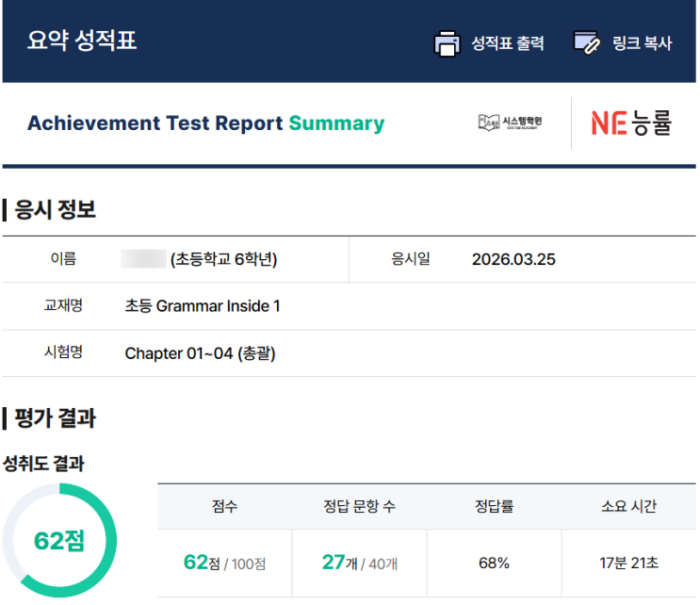Click the 시스템학원 academy logo
This screenshot has width=700, height=605.
coord(510,123)
